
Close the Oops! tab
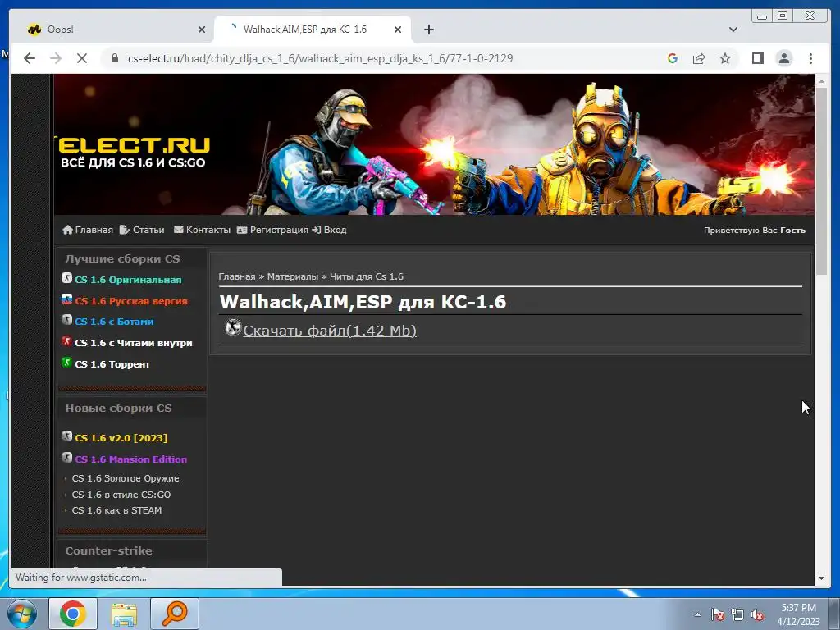(x=202, y=30)
